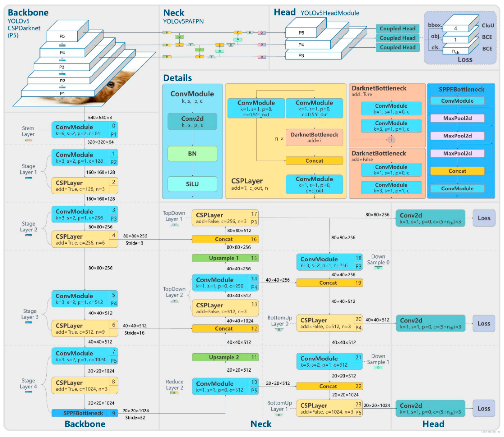The width and height of the screenshot is (504, 437).
Task: Click the SiLU box in ConvModule details
Action: click(192, 184)
